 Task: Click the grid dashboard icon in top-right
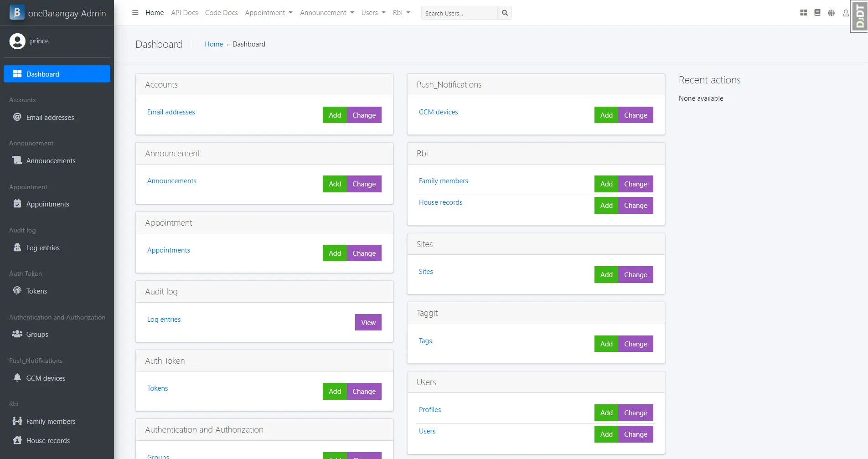(803, 13)
